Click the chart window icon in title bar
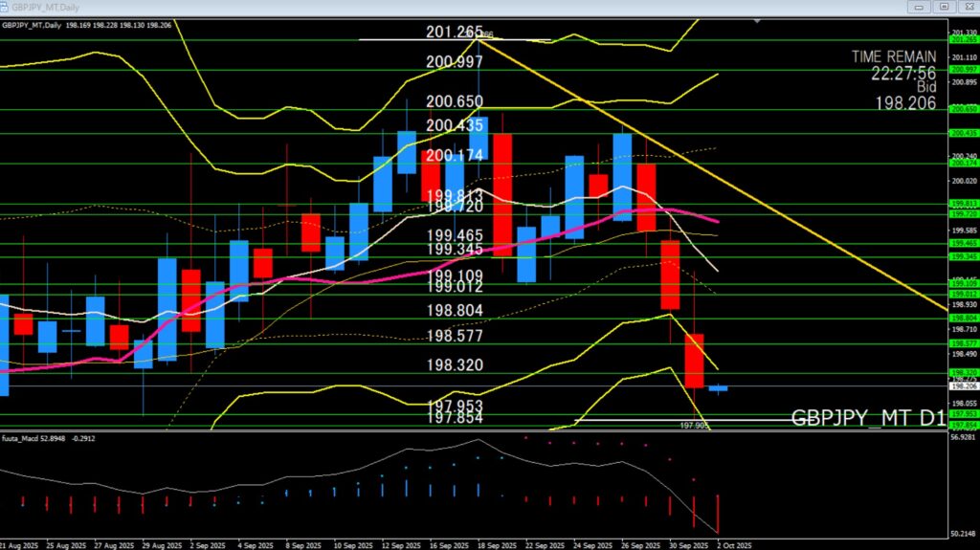This screenshot has height=550, width=980. pos(6,6)
